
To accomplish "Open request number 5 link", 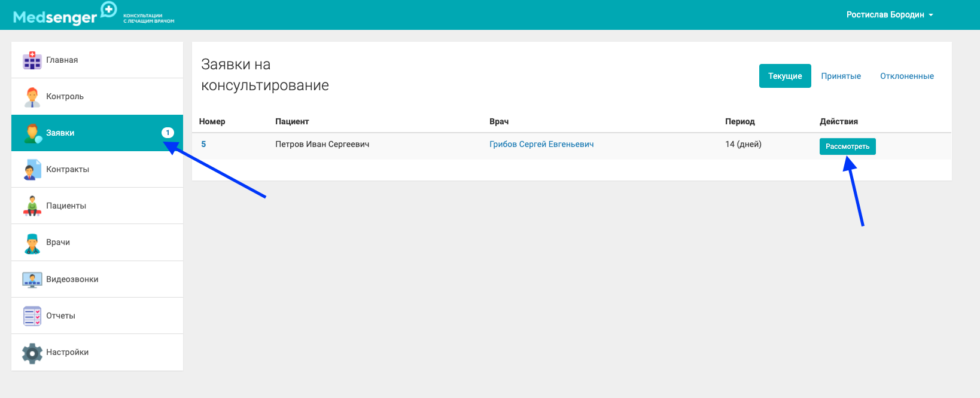I will coord(203,144).
